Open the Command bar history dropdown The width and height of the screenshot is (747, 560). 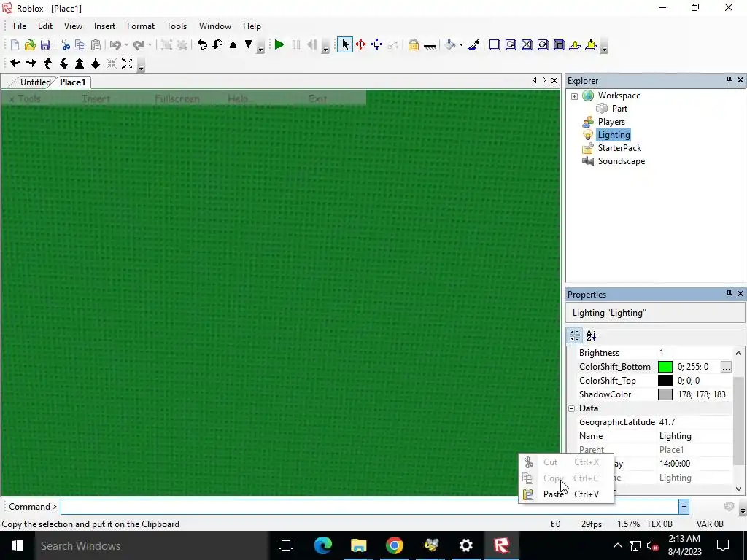tap(684, 507)
